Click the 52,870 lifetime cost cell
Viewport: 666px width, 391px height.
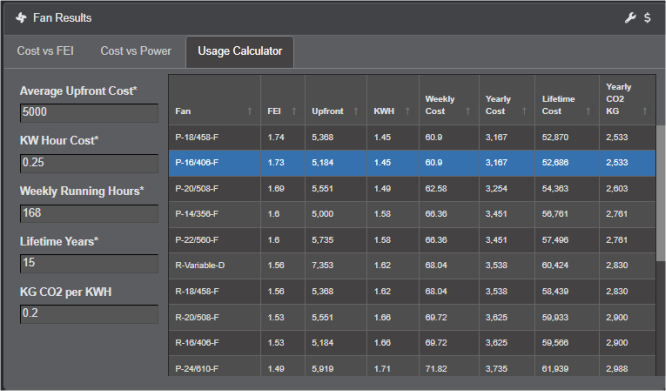tap(567, 138)
